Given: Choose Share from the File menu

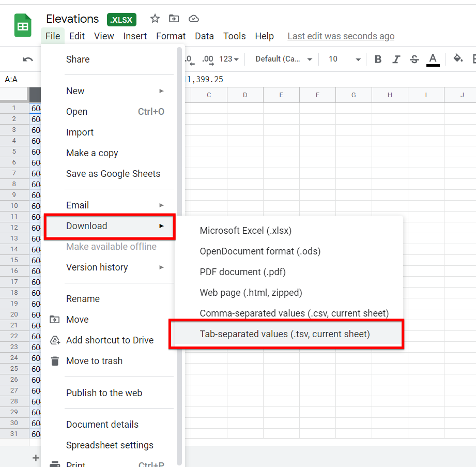Looking at the screenshot, I should point(109,59).
